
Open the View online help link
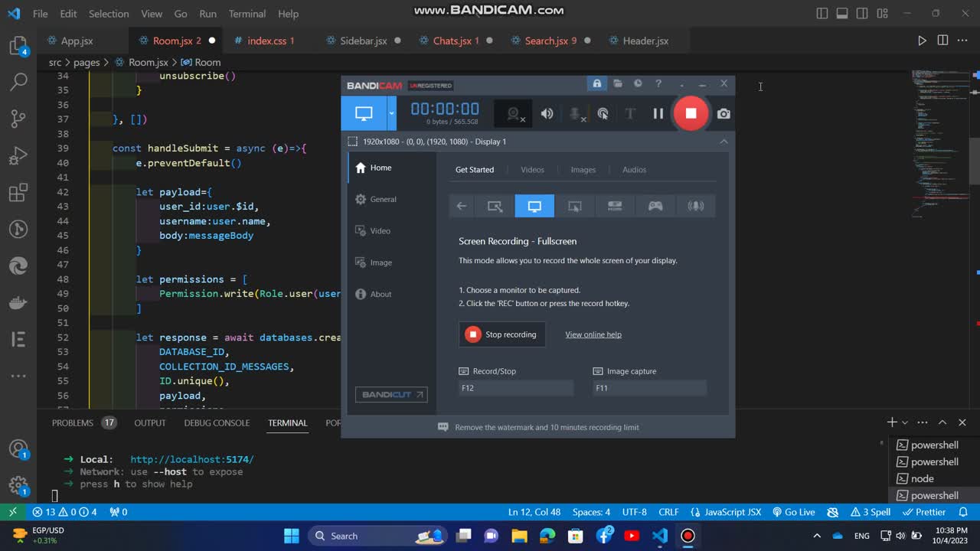pos(593,334)
